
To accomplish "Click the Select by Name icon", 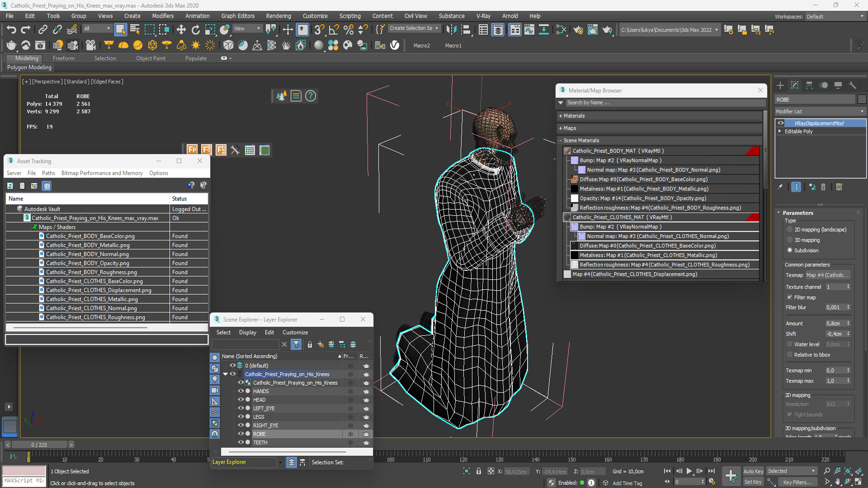I will point(135,30).
